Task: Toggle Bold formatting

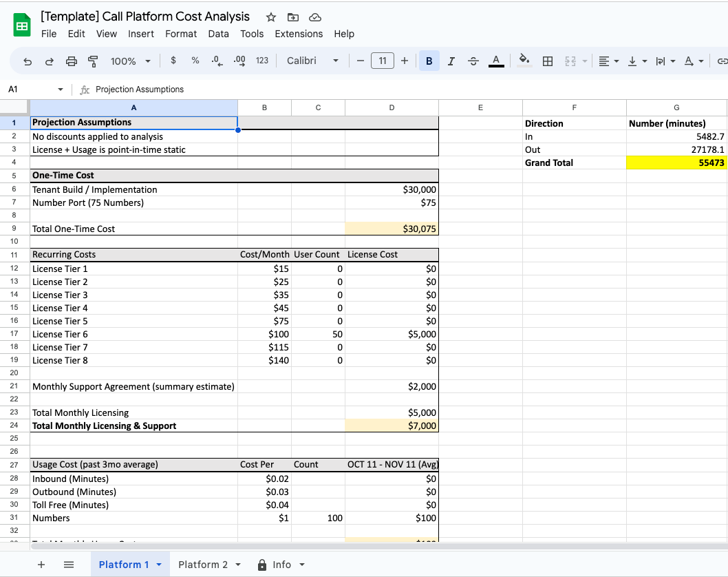Action: coord(429,61)
